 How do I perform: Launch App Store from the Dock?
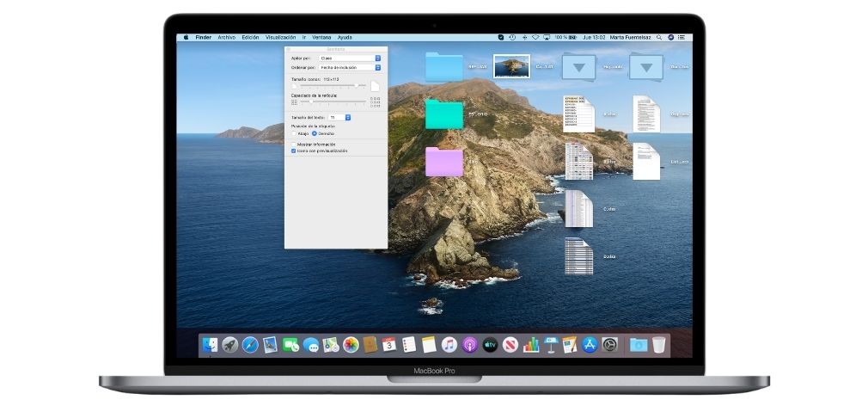(590, 345)
